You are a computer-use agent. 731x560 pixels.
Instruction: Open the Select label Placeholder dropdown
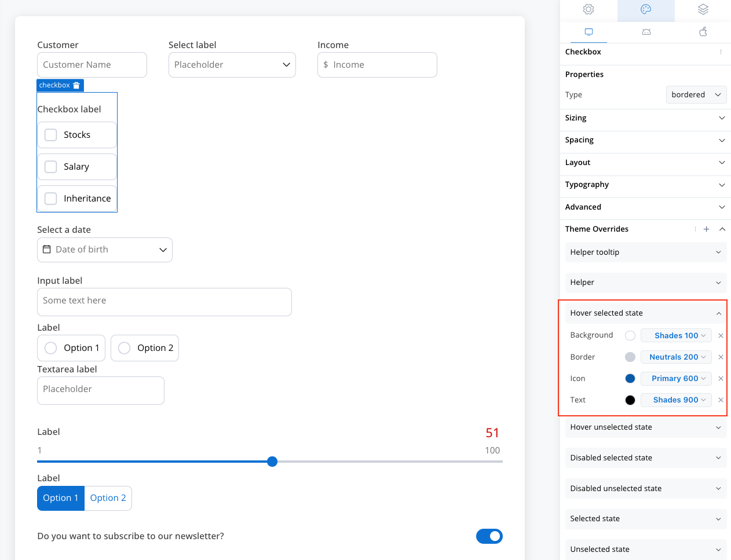[232, 65]
